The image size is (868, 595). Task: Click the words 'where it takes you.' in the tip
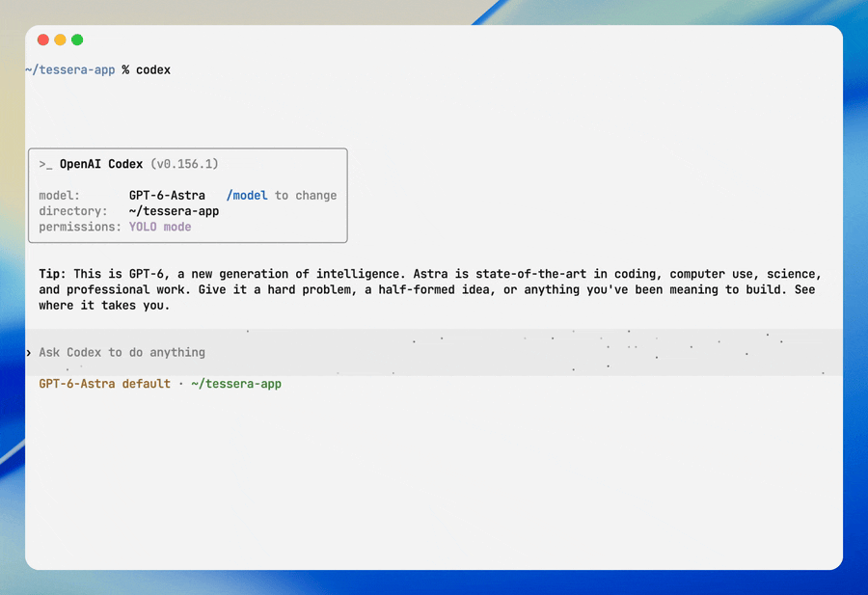(104, 306)
